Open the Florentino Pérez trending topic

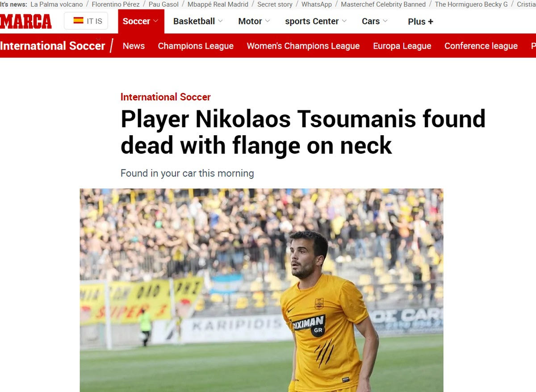coord(116,4)
